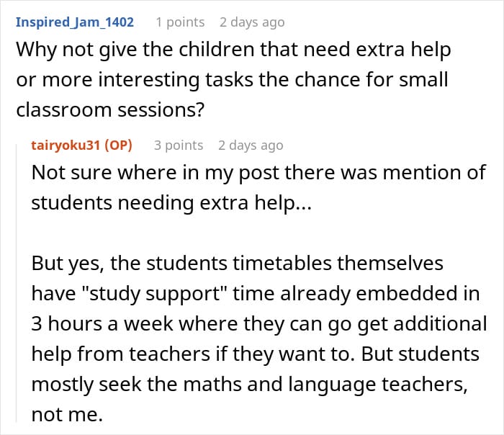Click the closing text 'not me.'
Screen dimensions: 504x435
pyautogui.click(x=67, y=415)
